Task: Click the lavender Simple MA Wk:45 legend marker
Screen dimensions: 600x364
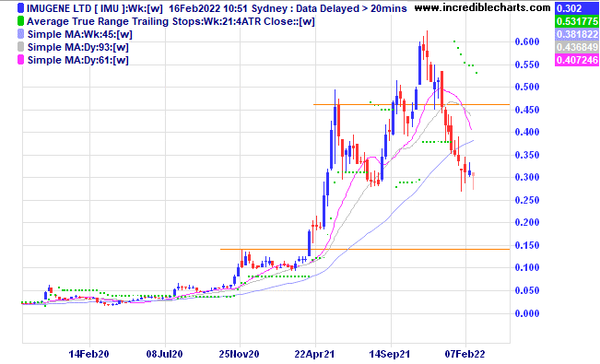Action: click(20, 34)
